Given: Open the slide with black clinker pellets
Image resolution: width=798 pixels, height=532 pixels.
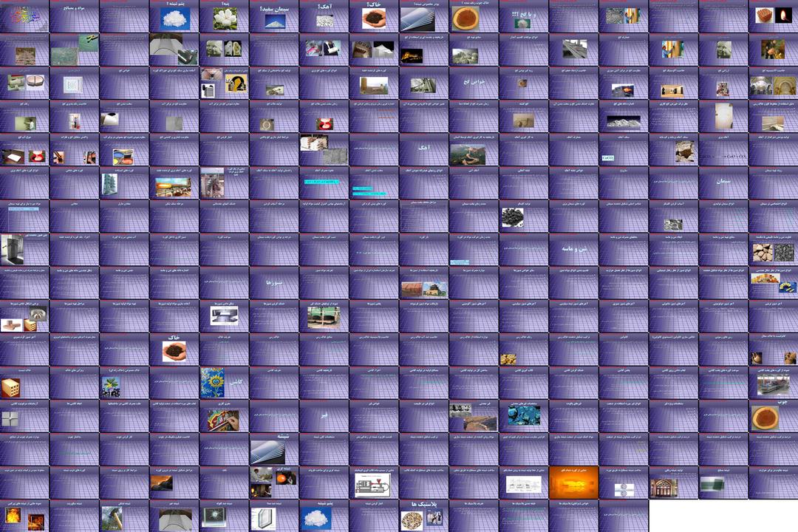Looking at the screenshot, I should (x=523, y=216).
